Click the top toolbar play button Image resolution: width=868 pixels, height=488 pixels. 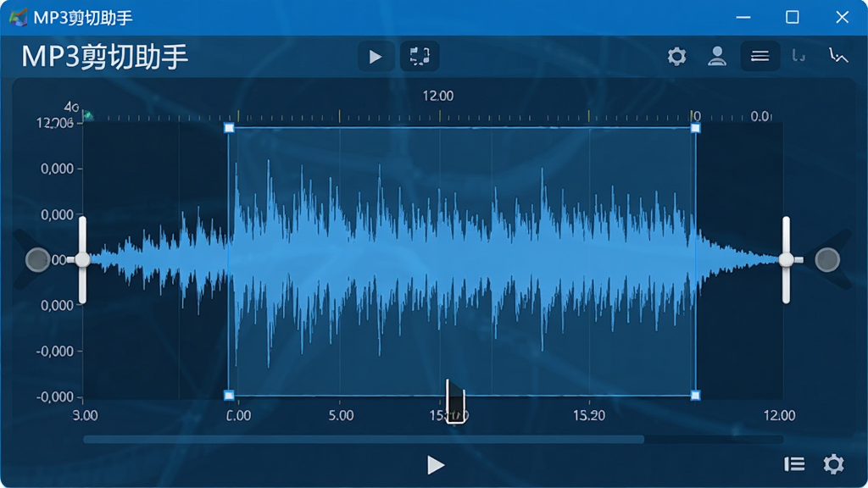[376, 57]
